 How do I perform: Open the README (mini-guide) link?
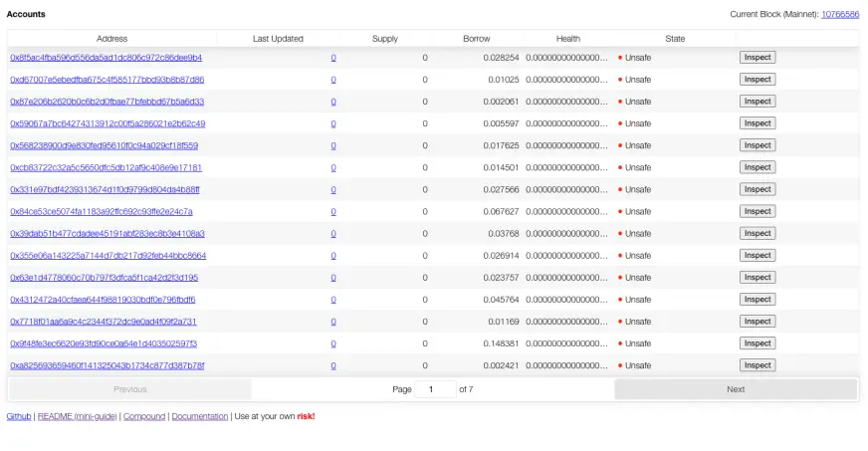77,416
